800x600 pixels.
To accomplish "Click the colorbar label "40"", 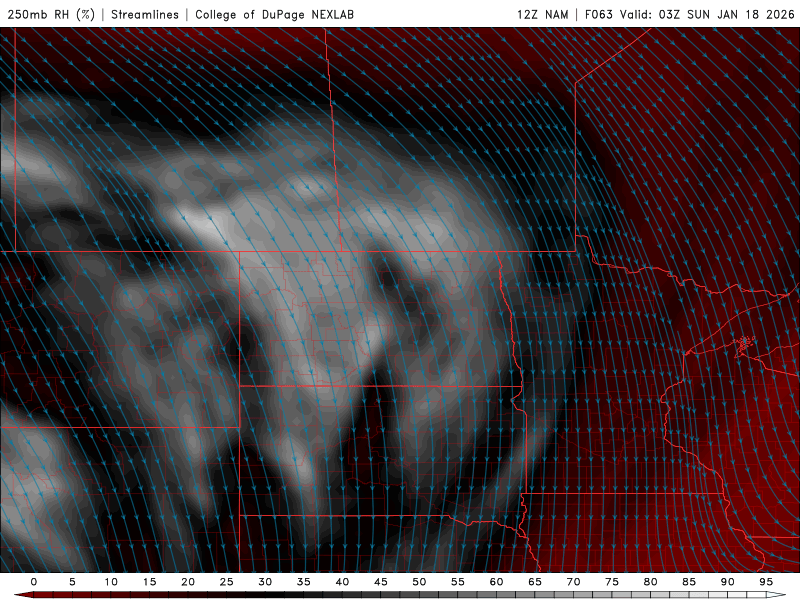I will coord(342,582).
